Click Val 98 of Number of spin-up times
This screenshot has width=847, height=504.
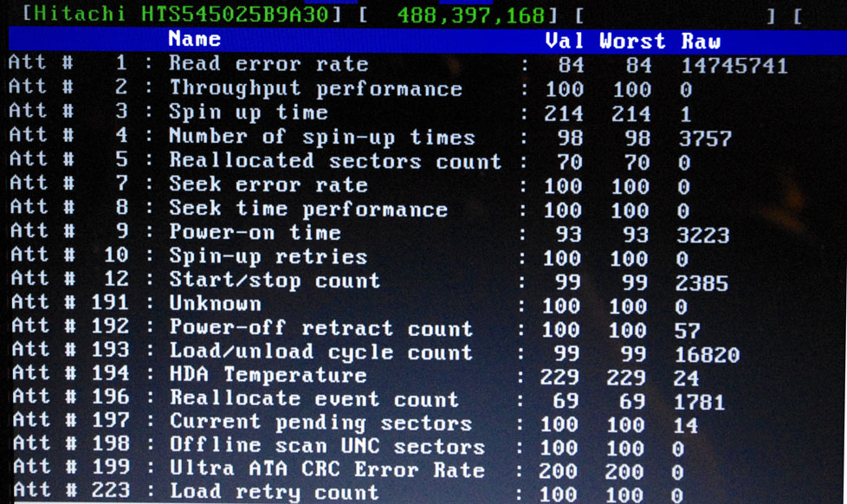coord(571,138)
